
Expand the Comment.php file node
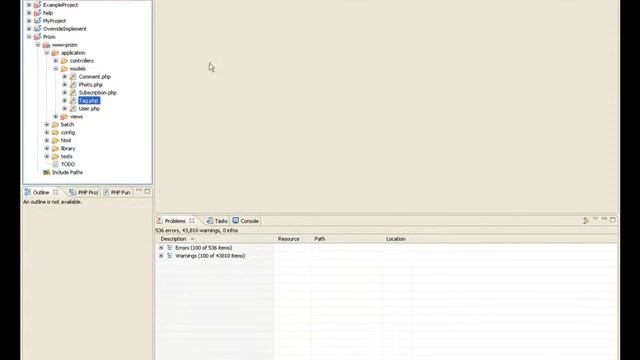tap(64, 77)
